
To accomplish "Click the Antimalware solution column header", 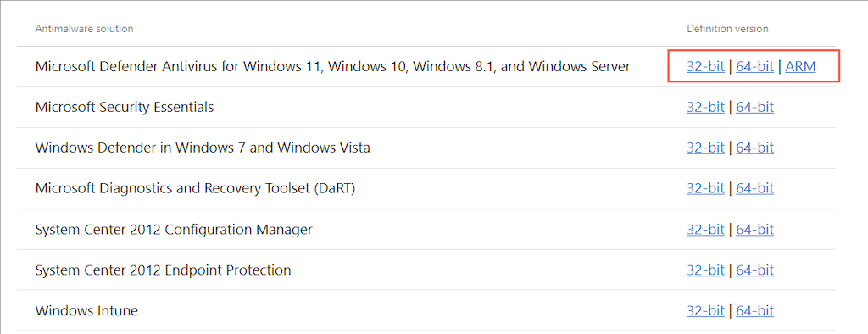I will coord(84,28).
